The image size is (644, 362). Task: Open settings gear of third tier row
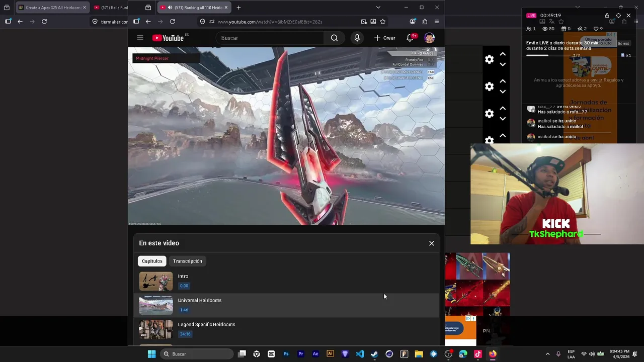point(489,114)
